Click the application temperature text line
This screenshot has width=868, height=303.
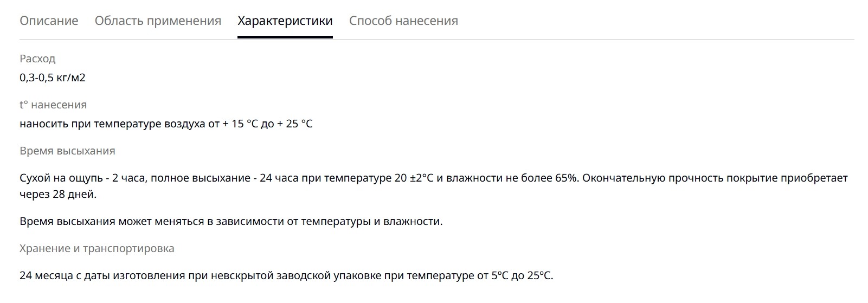tap(166, 124)
